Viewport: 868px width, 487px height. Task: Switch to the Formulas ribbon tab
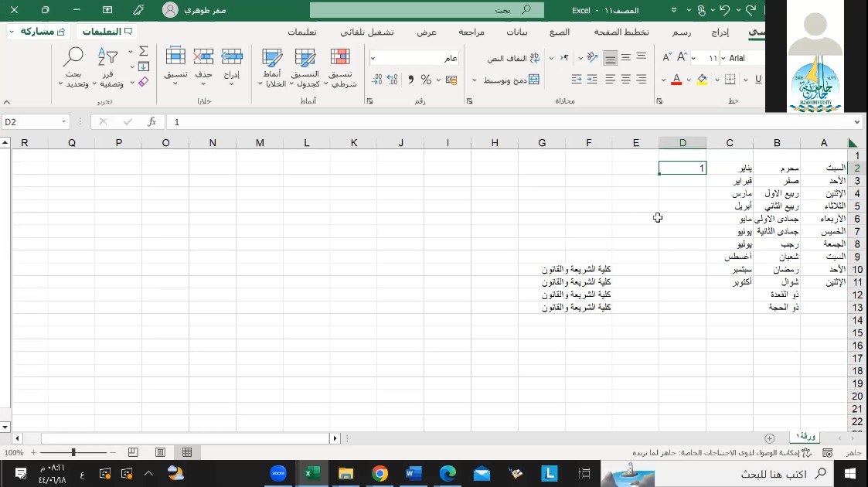(x=560, y=32)
